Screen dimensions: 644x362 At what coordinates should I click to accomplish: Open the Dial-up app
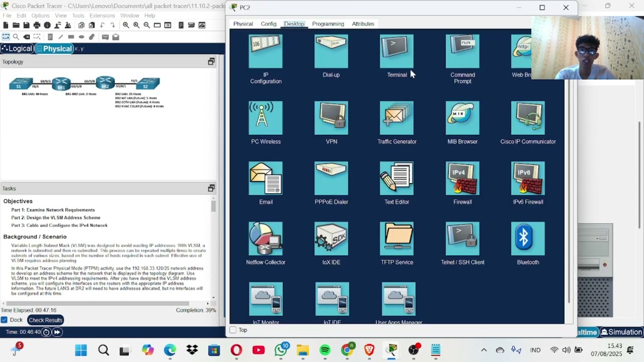[x=331, y=51]
